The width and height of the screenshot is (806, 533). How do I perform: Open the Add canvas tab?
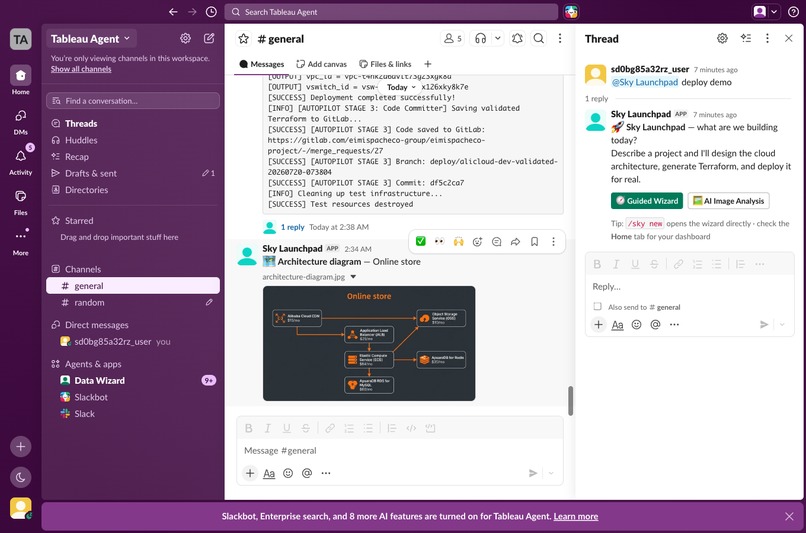coord(321,64)
